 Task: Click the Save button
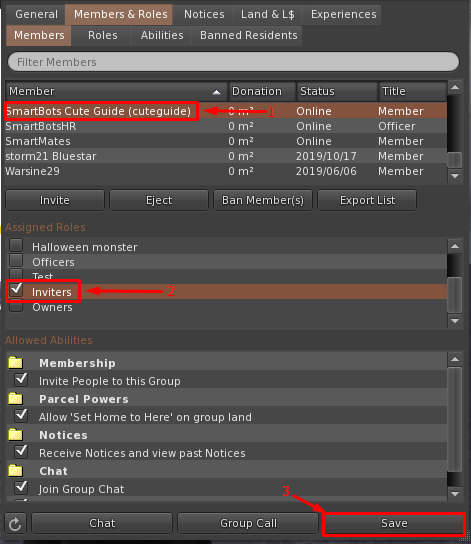pos(394,524)
